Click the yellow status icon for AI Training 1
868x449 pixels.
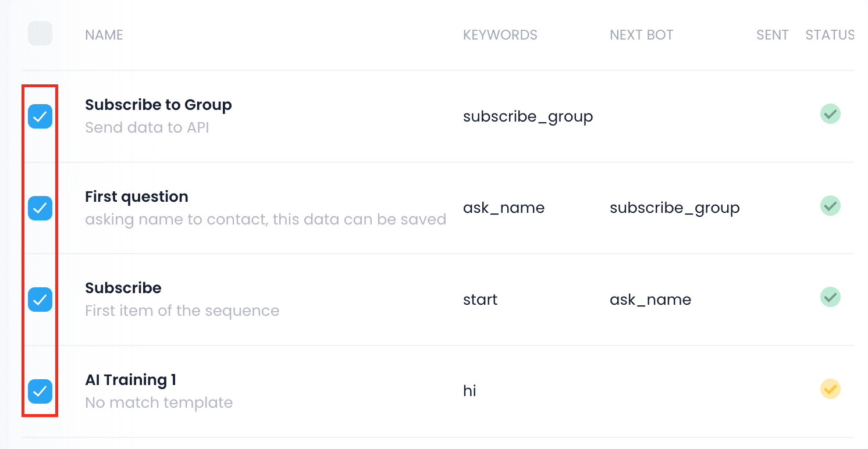click(830, 389)
